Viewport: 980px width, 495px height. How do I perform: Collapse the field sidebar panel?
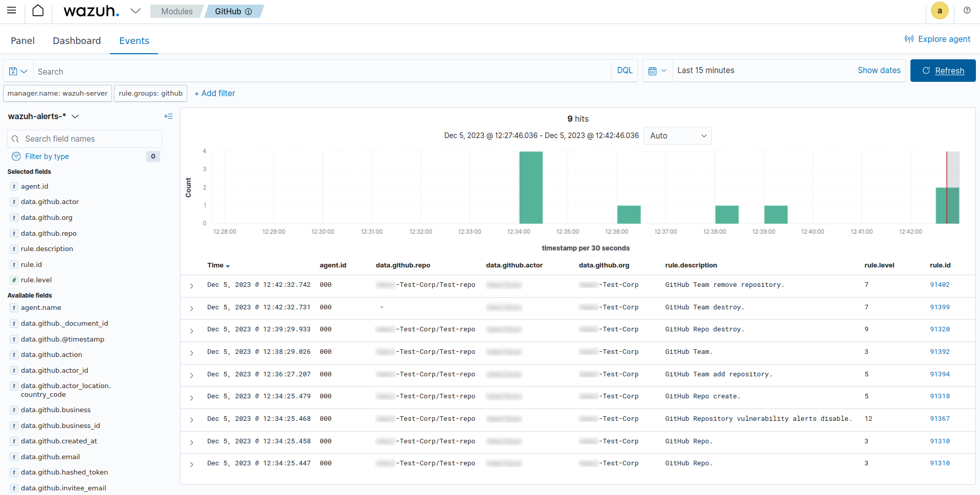(168, 117)
